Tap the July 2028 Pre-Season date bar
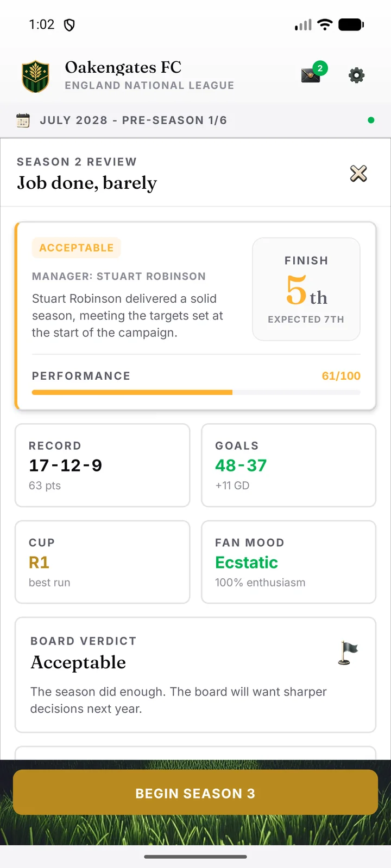This screenshot has height=868, width=391. [x=195, y=120]
